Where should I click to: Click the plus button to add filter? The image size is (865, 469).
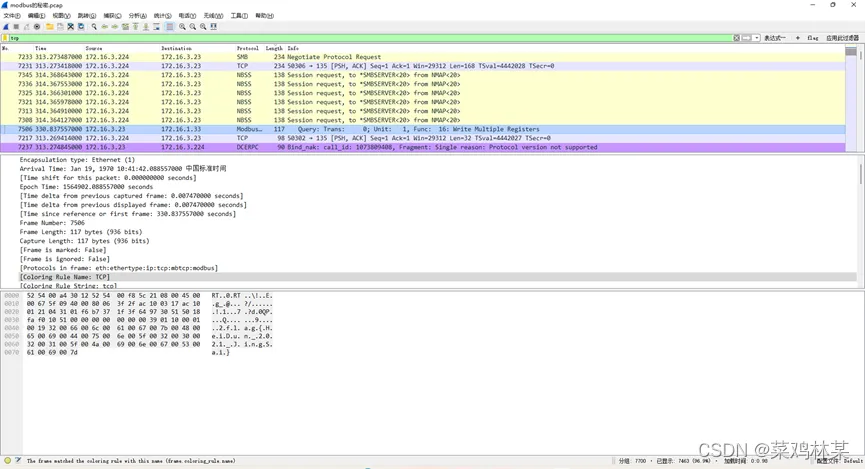click(x=796, y=38)
